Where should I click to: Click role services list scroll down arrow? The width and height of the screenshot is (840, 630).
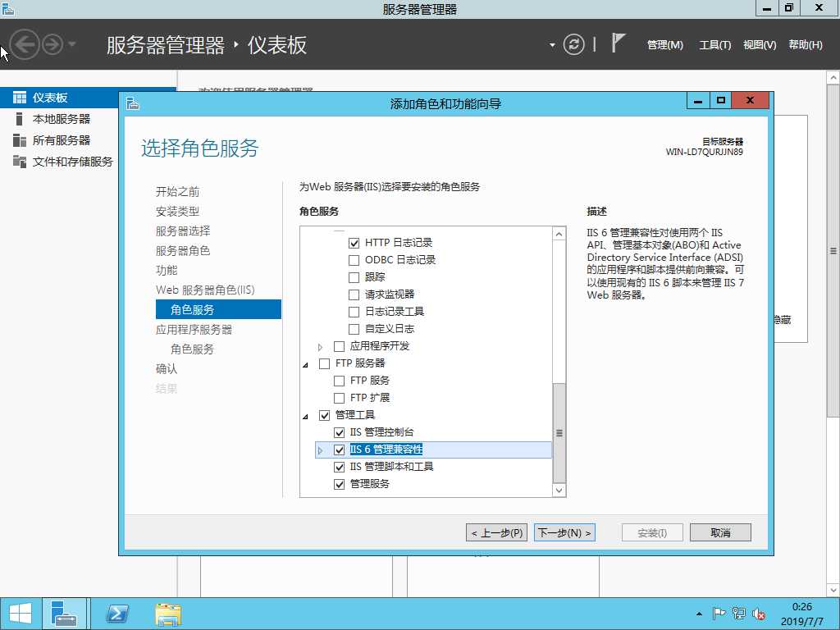click(x=559, y=490)
